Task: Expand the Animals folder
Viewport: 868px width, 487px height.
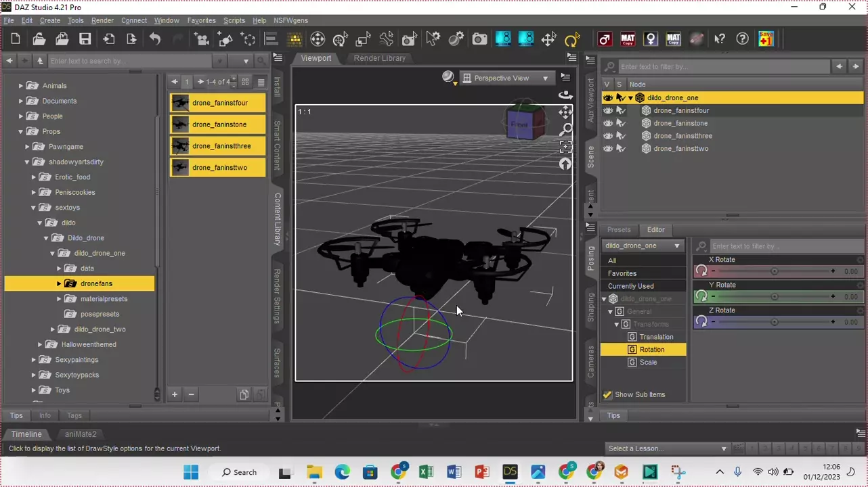Action: point(21,86)
